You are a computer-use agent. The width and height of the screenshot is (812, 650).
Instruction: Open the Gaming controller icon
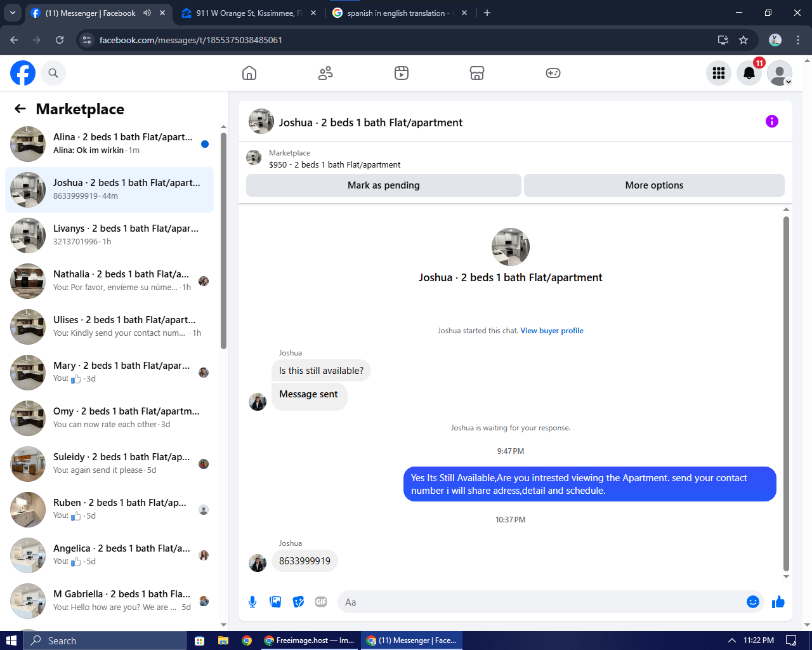click(553, 73)
